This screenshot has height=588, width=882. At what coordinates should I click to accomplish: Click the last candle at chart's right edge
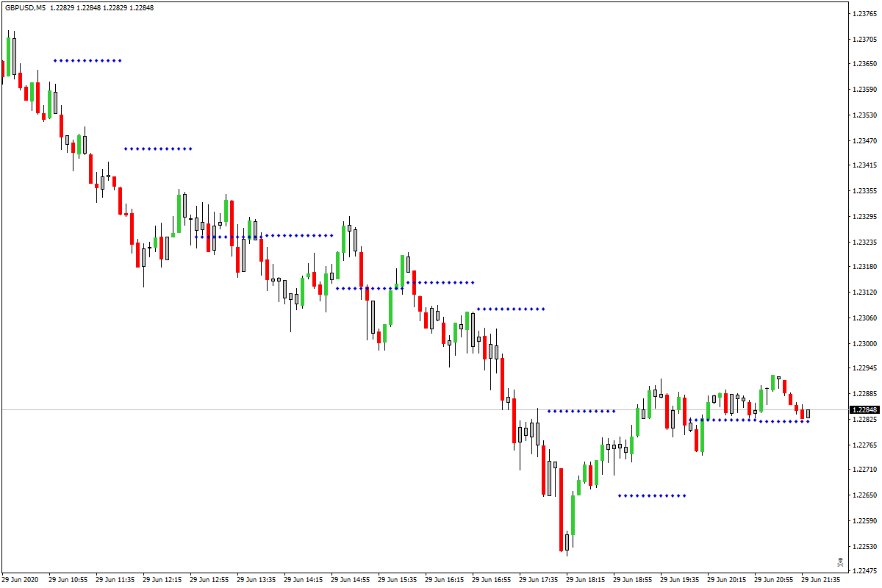808,414
